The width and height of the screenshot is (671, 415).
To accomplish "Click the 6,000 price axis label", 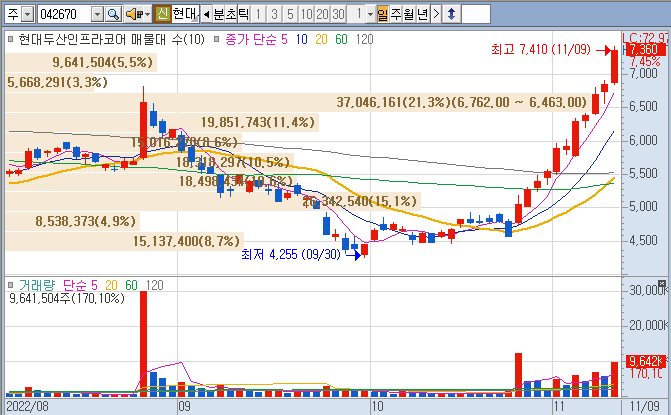I will 643,140.
